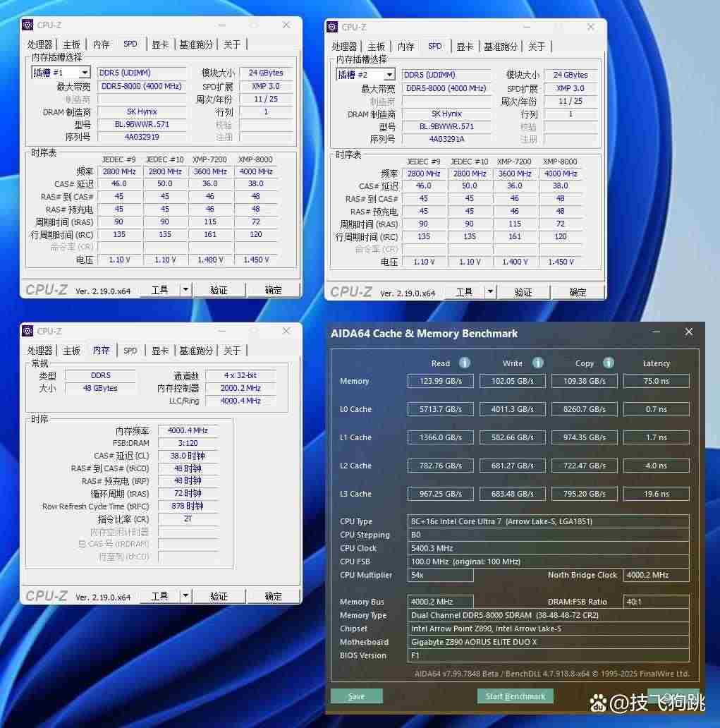Screen dimensions: 720x728
Task: Close the slot #1 CPU-Z window
Action: [286, 25]
